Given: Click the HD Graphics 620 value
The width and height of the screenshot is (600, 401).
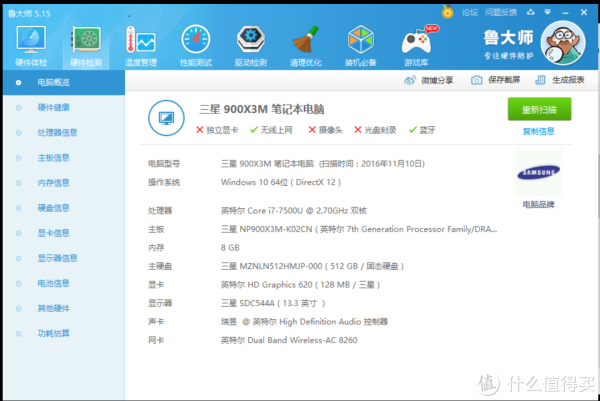Looking at the screenshot, I should [x=300, y=285].
